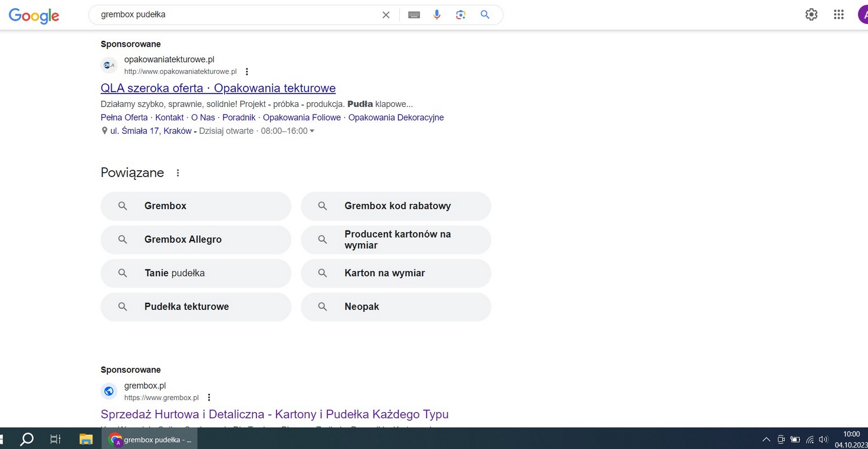Open the on-screen keyboard input tool
The height and width of the screenshot is (449, 868).
click(414, 15)
